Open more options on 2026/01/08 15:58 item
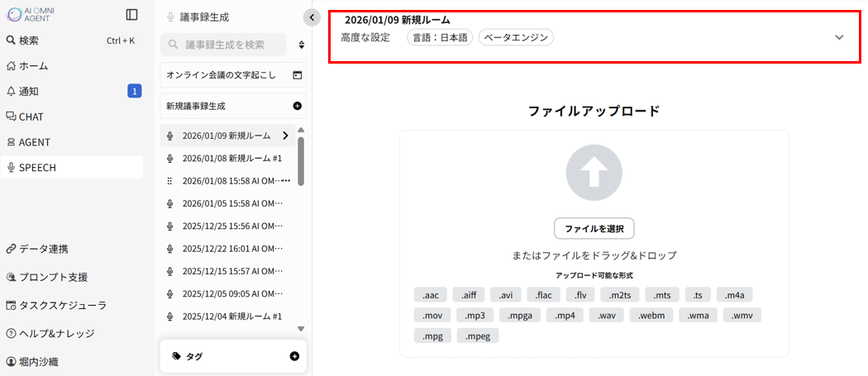The width and height of the screenshot is (868, 376). 286,180
